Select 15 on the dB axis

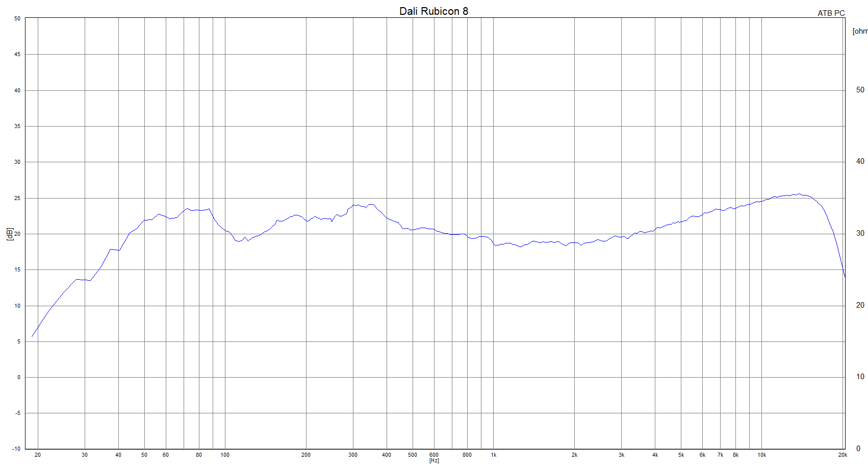(x=17, y=269)
